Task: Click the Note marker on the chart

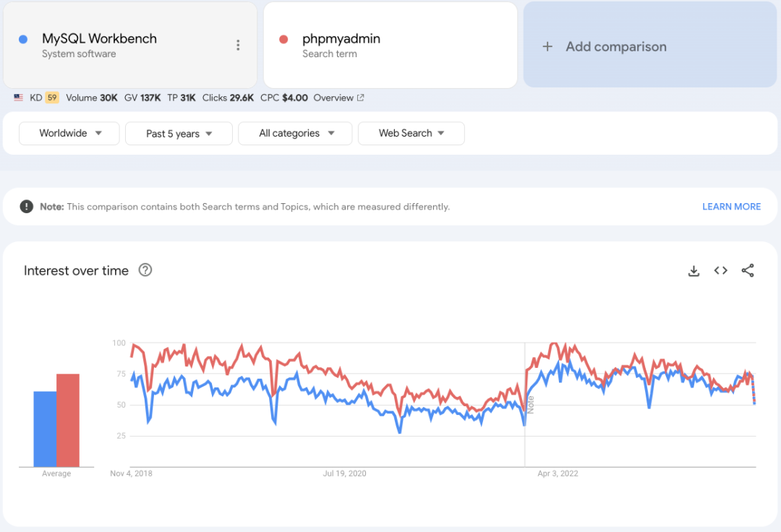Action: (x=530, y=404)
